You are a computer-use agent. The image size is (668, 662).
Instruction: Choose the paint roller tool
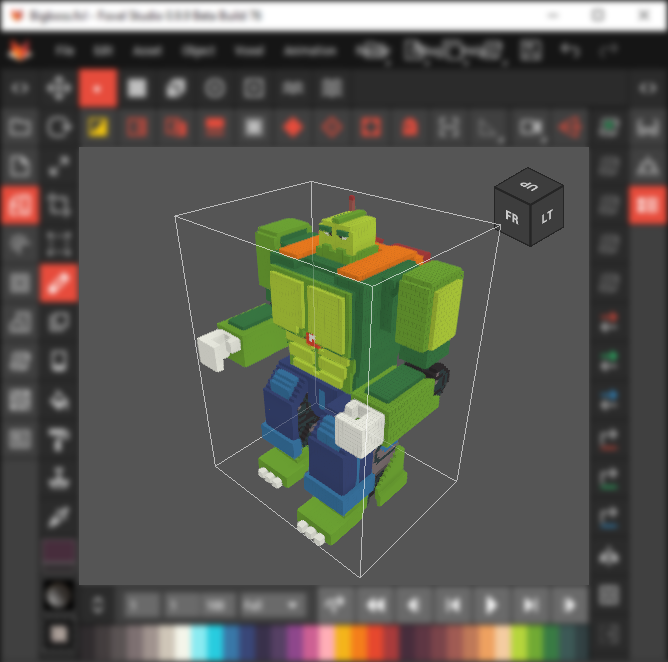click(x=59, y=439)
